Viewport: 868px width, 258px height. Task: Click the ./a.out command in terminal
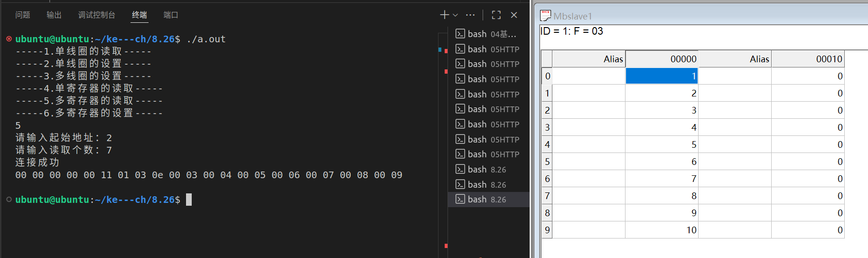coord(206,39)
